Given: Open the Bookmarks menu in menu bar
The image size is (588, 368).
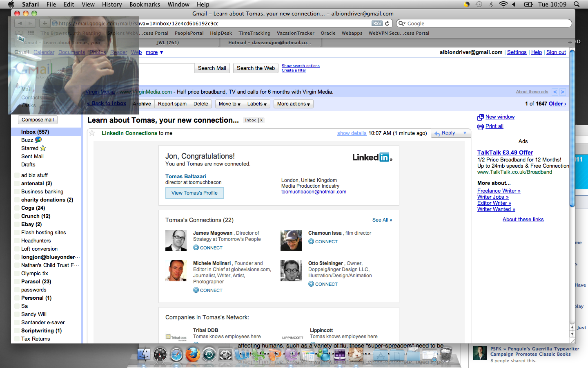Looking at the screenshot, I should coord(145,4).
